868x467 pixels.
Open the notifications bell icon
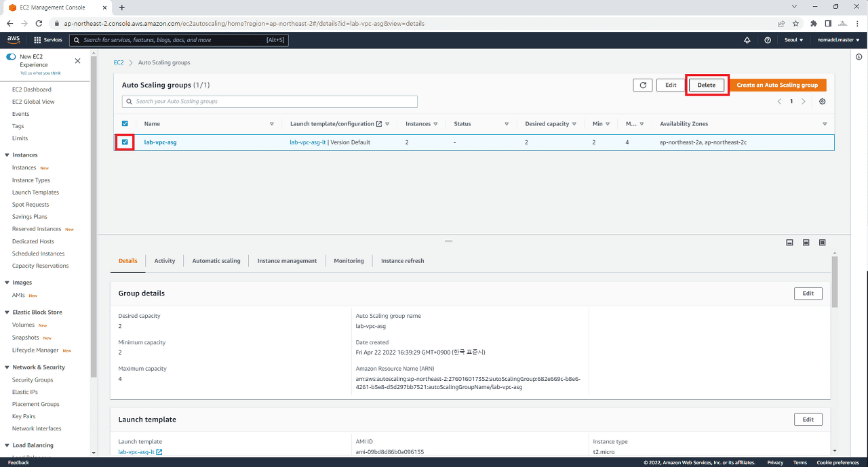coord(747,40)
